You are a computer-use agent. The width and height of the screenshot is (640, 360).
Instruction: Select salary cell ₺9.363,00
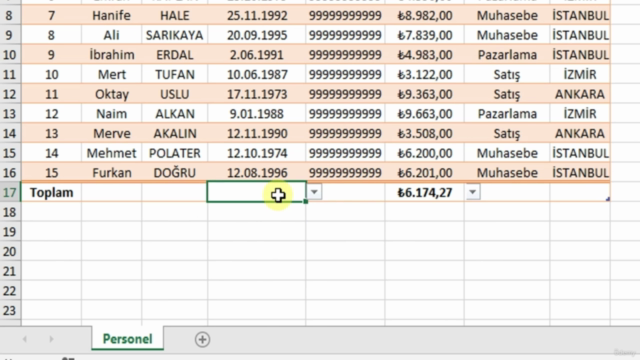[424, 94]
